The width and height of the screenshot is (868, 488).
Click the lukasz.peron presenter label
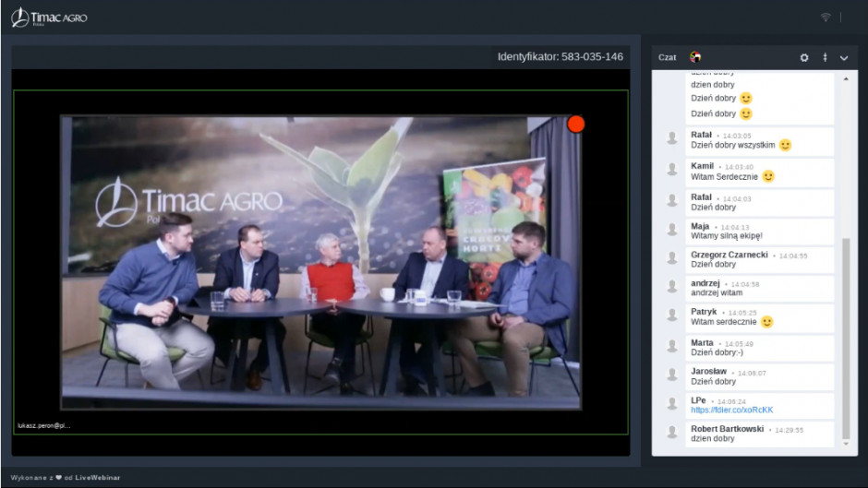[x=43, y=425]
